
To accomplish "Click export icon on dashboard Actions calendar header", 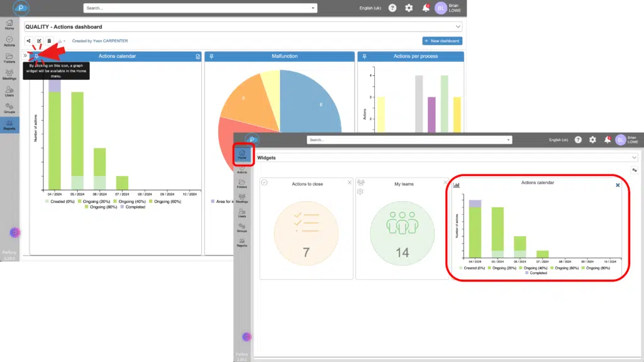I will pos(197,57).
